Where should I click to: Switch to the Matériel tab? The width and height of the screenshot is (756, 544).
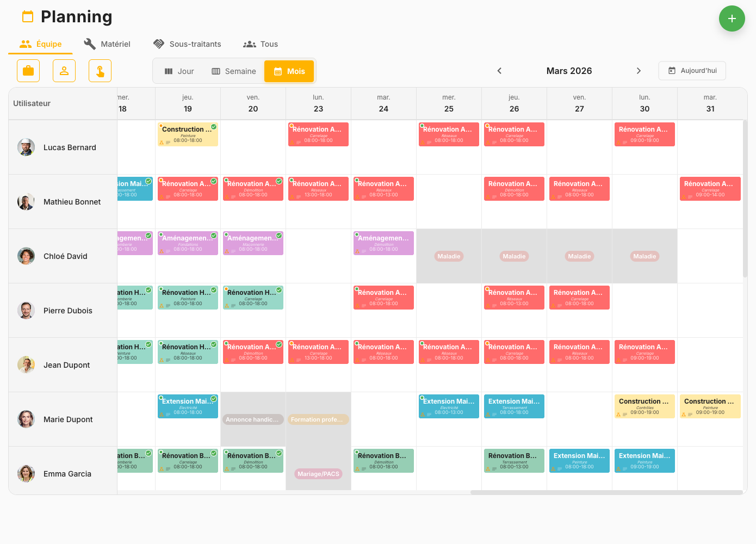(x=107, y=44)
